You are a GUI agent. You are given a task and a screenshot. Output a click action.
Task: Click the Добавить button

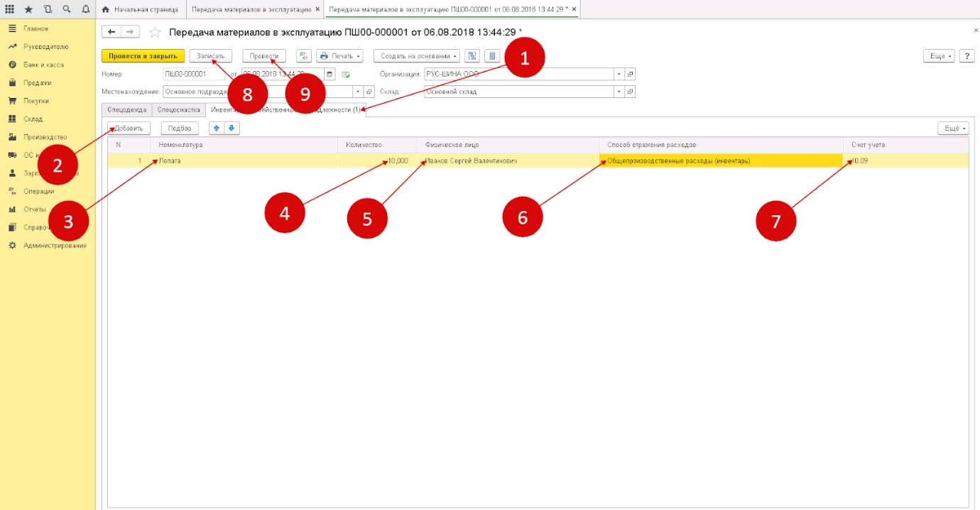click(x=129, y=129)
